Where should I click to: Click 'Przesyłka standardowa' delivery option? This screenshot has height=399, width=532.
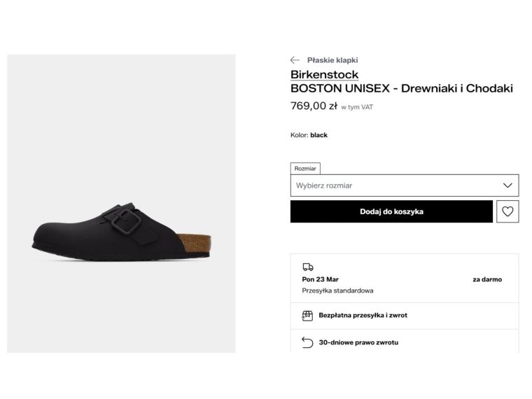[337, 290]
